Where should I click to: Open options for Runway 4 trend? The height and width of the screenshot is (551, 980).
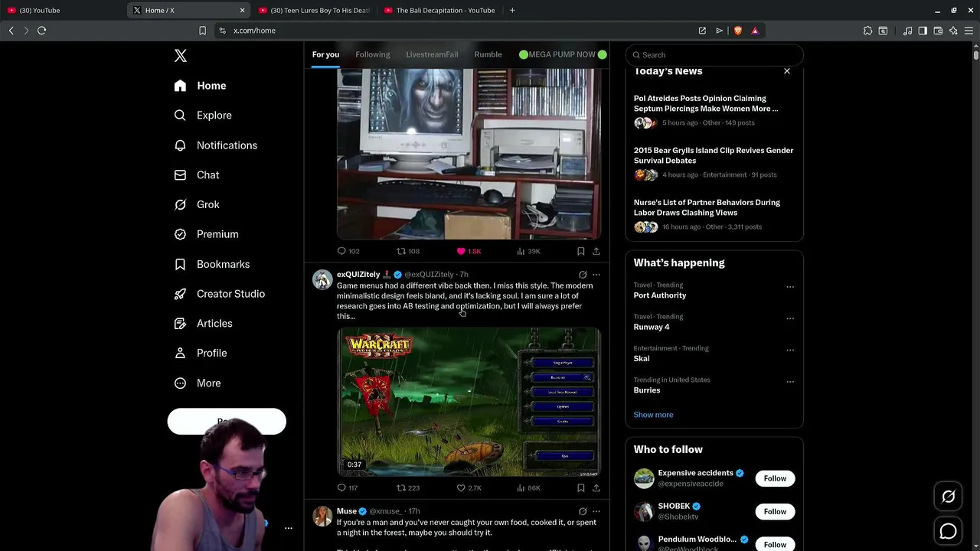tap(790, 318)
